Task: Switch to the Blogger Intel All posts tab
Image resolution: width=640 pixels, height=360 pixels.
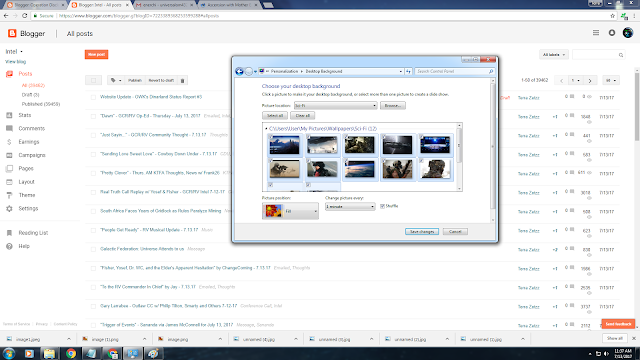Action: click(x=99, y=5)
